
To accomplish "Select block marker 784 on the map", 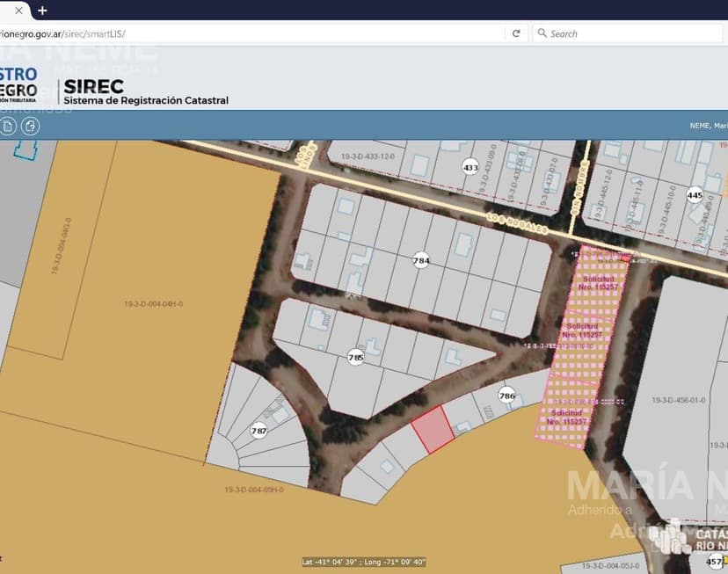I will [x=421, y=260].
